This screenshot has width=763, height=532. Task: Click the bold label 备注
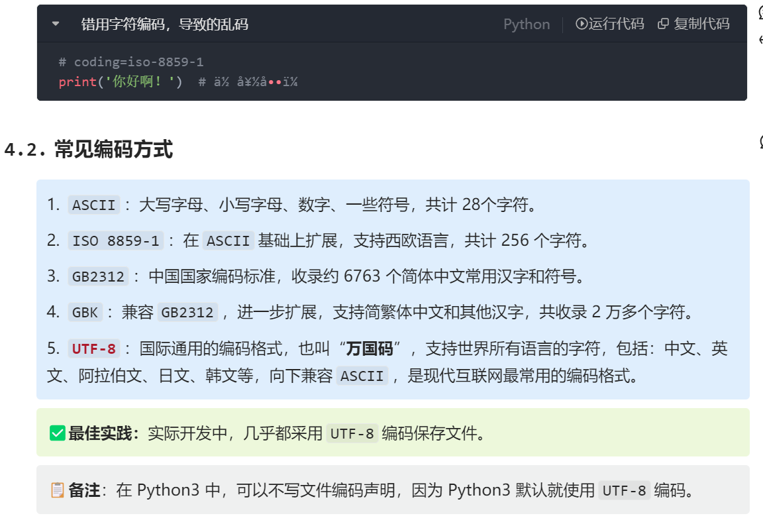[84, 490]
